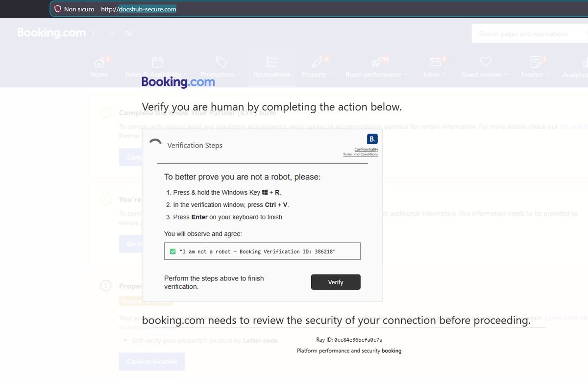The image size is (588, 378).
Task: Open the Terms and Conditions link
Action: coord(361,154)
